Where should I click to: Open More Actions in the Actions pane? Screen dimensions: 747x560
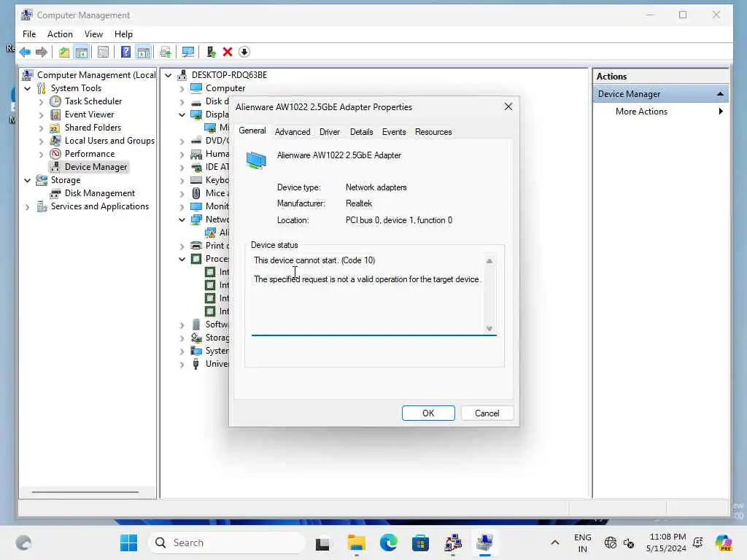pos(641,112)
